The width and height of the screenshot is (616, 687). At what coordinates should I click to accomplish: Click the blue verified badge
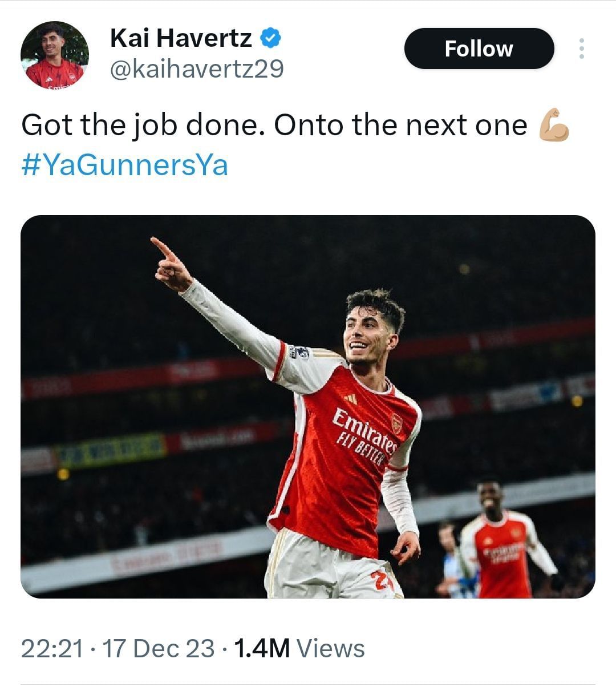270,38
